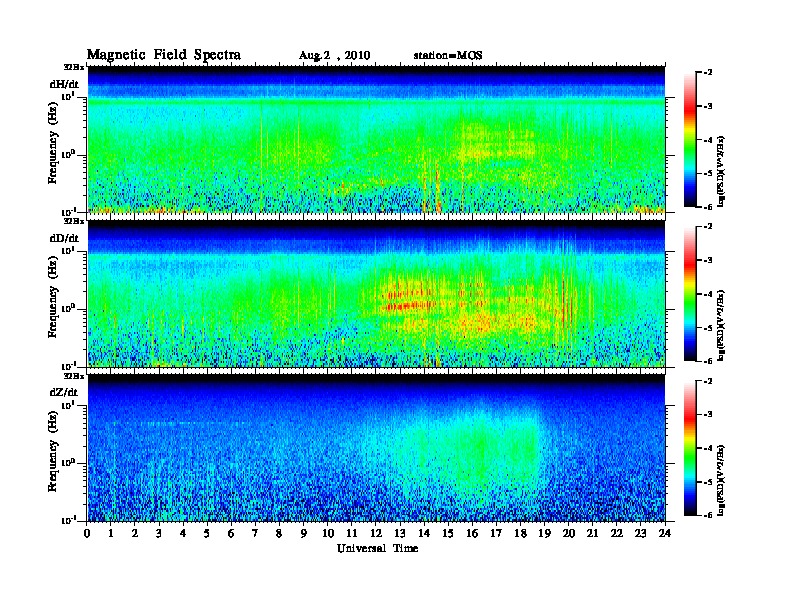Click the color bar beside the dH/dt panel
This screenshot has width=792, height=612.
click(689, 139)
